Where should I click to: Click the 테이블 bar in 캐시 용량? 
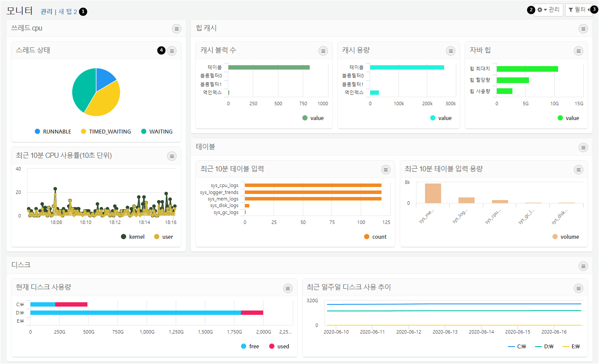tap(407, 67)
